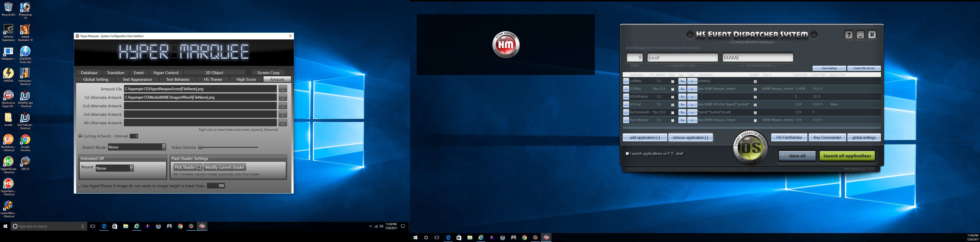Select the arcade folder icon
The width and height of the screenshot is (980, 242).
click(8, 120)
